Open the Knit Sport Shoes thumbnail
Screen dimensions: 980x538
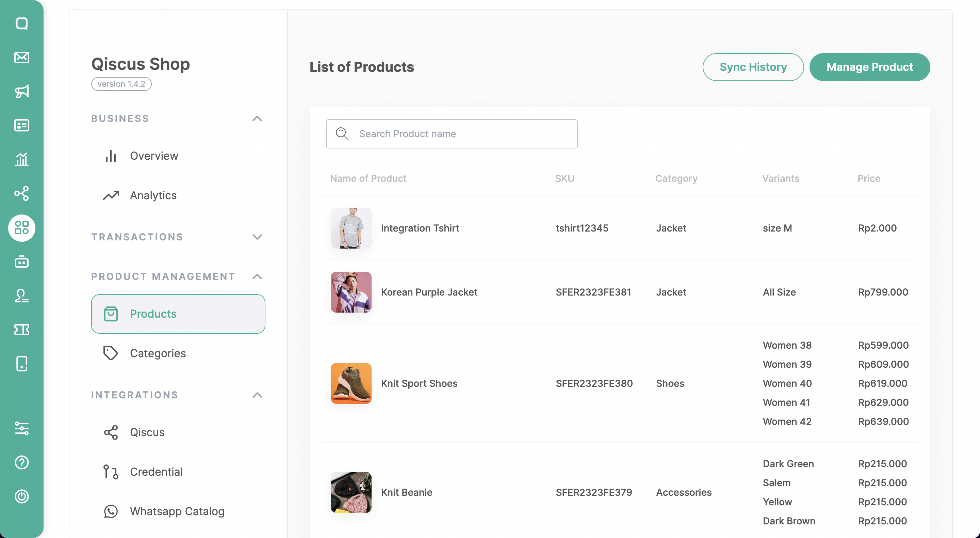(x=351, y=383)
